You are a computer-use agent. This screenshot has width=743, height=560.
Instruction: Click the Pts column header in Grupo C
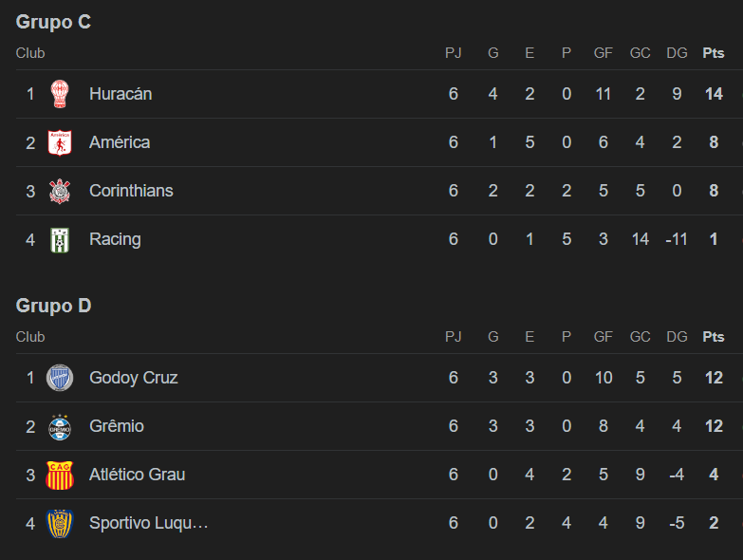tap(714, 52)
